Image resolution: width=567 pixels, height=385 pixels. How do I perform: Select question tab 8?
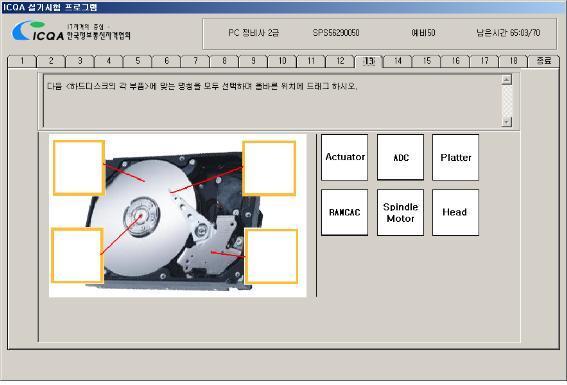(x=225, y=61)
